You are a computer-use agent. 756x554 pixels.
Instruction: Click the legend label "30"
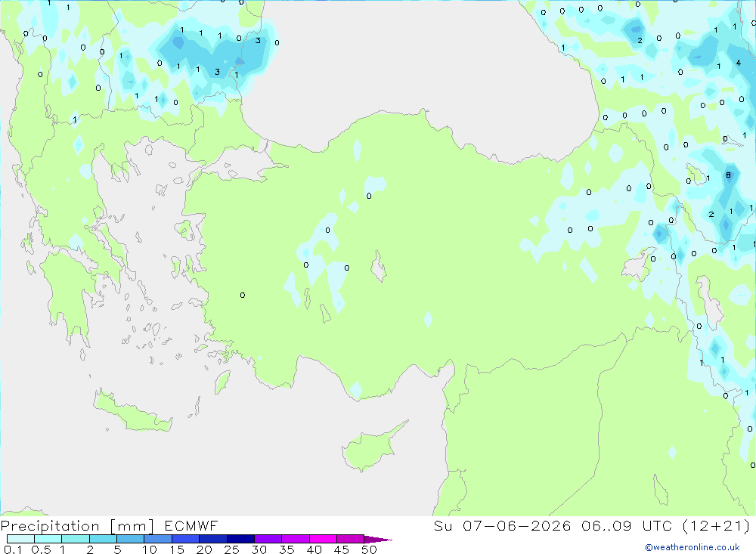pyautogui.click(x=259, y=549)
